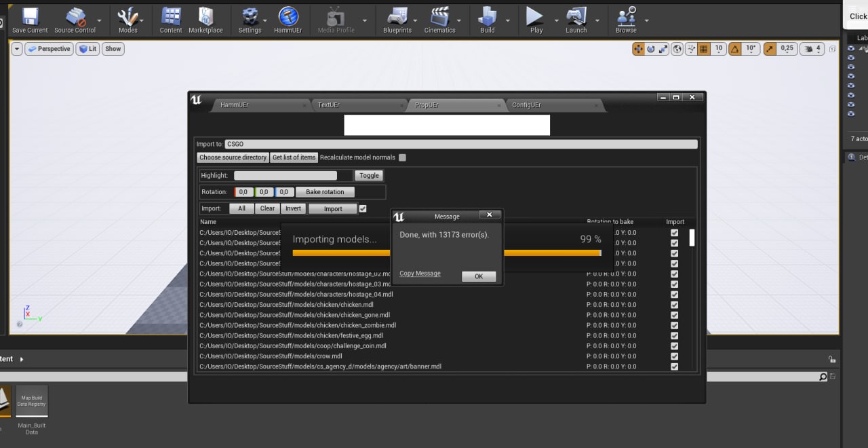This screenshot has width=868, height=448.
Task: Click the Bake rotation button
Action: (325, 192)
